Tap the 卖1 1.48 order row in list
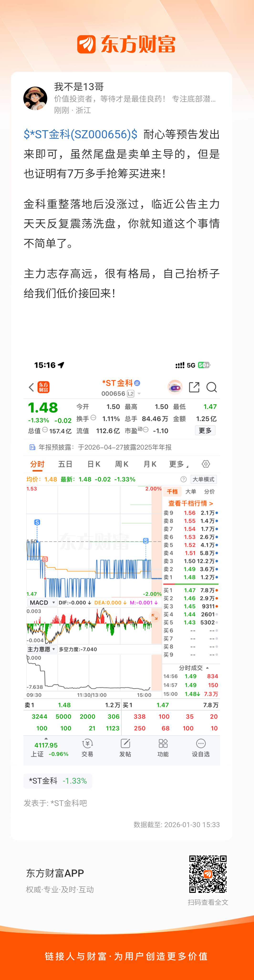Viewport: 254px width, 980px height. pos(191,577)
